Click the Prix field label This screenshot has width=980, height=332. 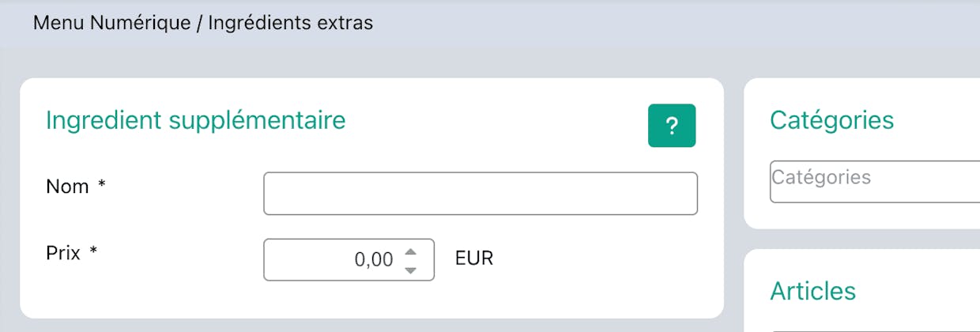pyautogui.click(x=63, y=253)
